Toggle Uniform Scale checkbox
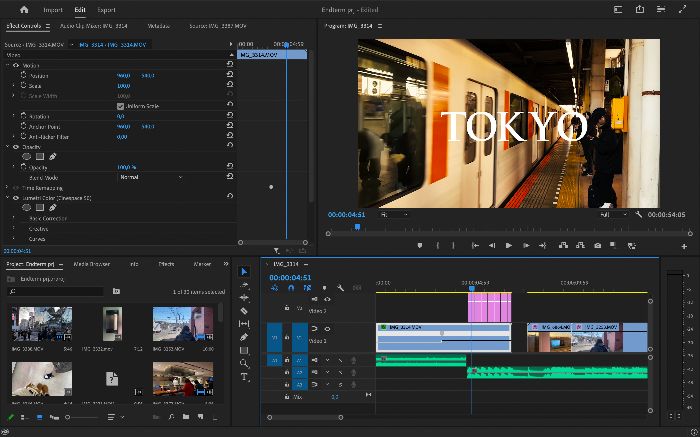This screenshot has width=700, height=437. coord(120,106)
